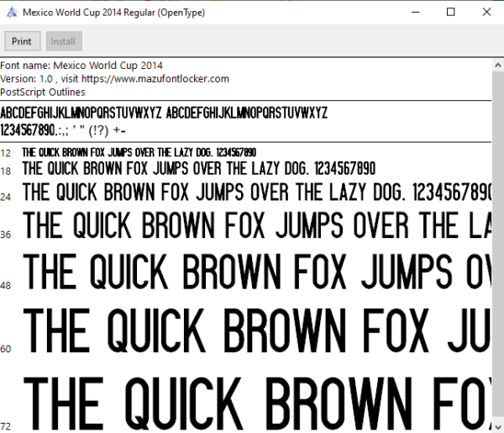Click the size label 36
The height and width of the screenshot is (433, 504).
(x=6, y=235)
